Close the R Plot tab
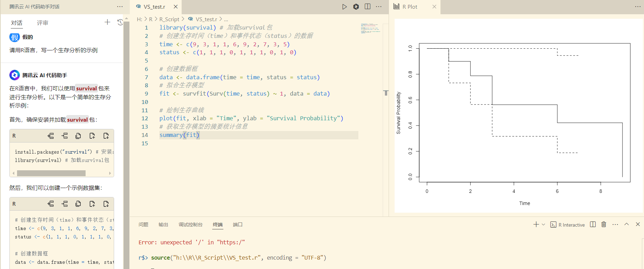644x269 pixels. [434, 7]
